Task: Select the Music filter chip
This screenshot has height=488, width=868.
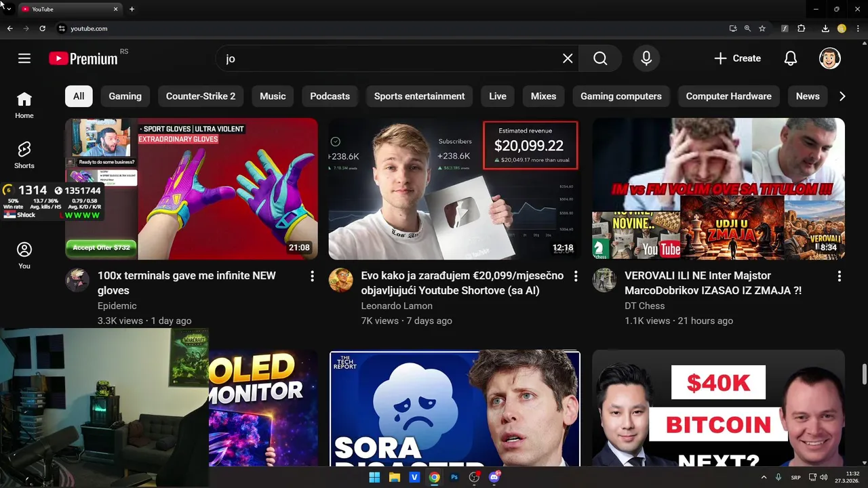Action: coord(273,96)
